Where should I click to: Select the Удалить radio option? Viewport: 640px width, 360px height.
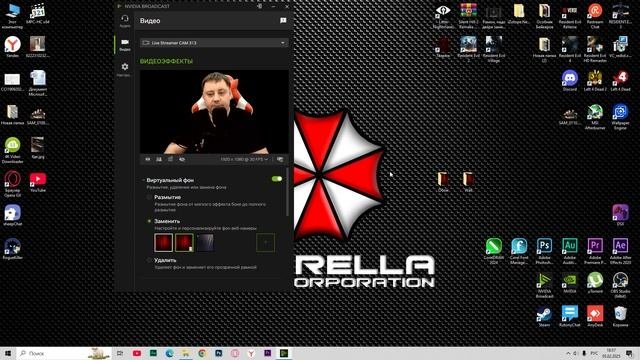click(x=149, y=260)
